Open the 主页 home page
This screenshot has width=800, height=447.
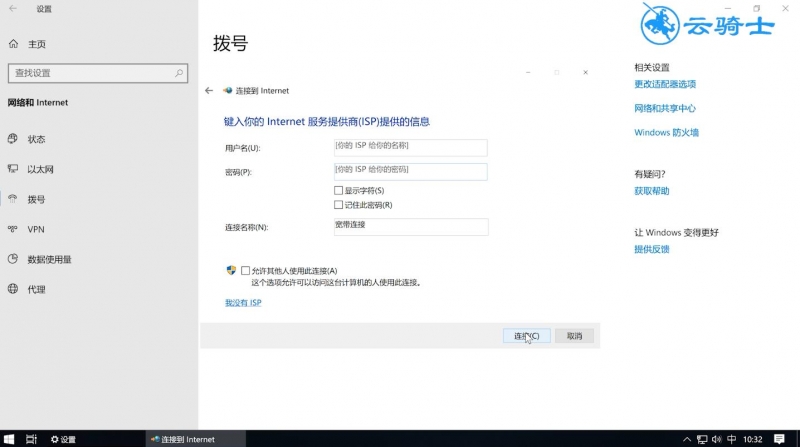(37, 44)
